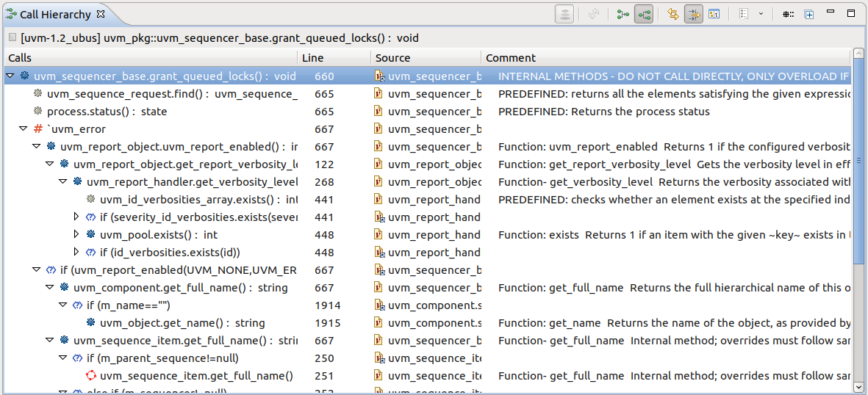Click the info layout toolbar icon
The width and height of the screenshot is (868, 395).
click(714, 14)
